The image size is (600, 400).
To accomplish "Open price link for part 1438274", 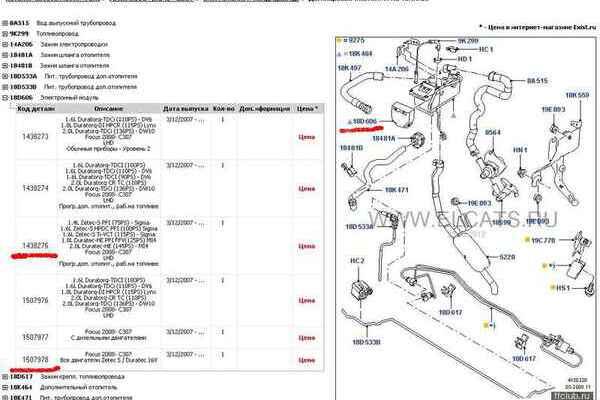I will 307,189.
